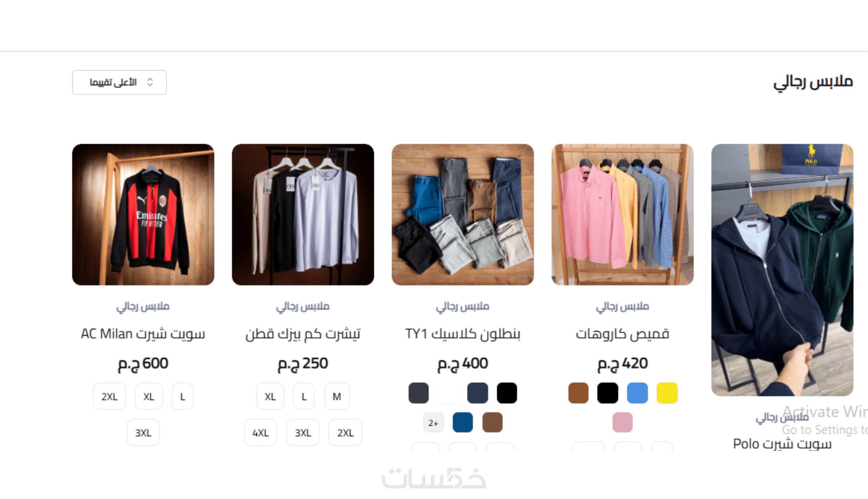868x499 pixels.
Task: Open the TY1 classic pants image
Action: click(x=462, y=214)
